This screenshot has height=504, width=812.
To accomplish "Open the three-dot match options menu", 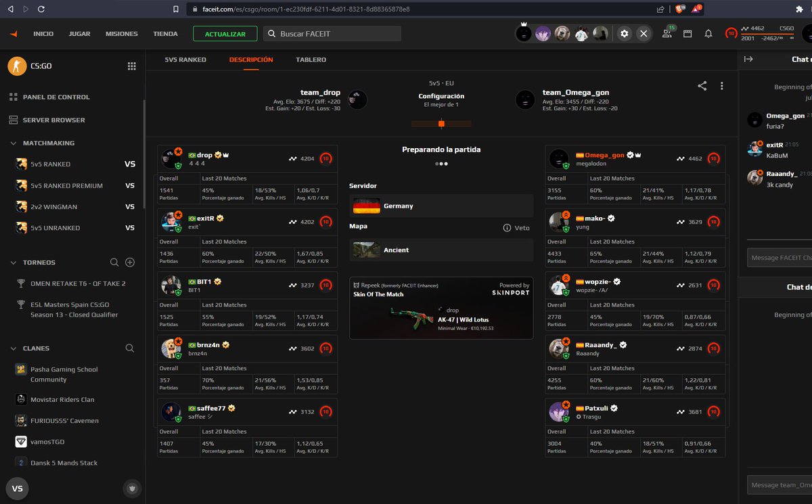I will [x=722, y=86].
